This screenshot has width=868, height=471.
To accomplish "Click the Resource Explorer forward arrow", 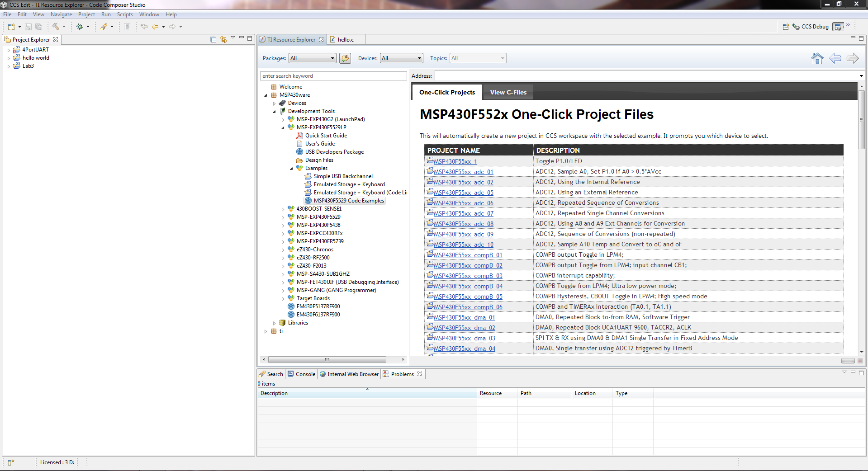I will pos(853,58).
